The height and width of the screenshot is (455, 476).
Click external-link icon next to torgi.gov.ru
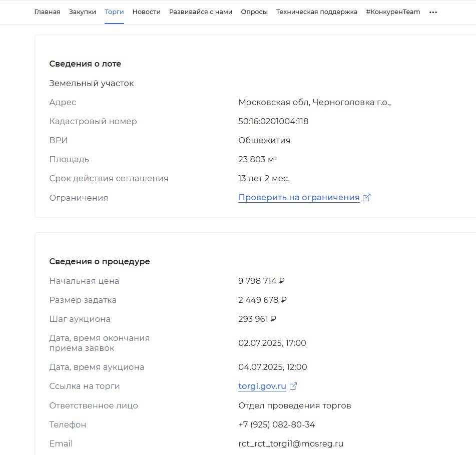pos(293,386)
